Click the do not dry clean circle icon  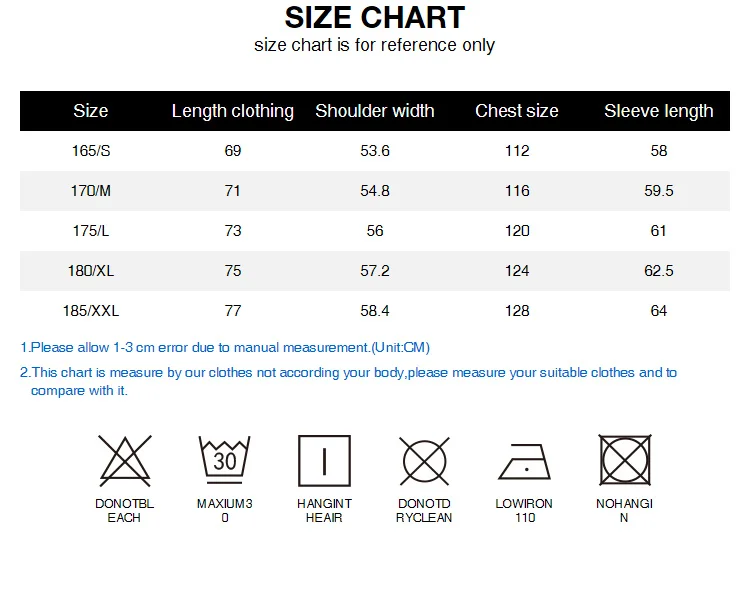tap(424, 461)
